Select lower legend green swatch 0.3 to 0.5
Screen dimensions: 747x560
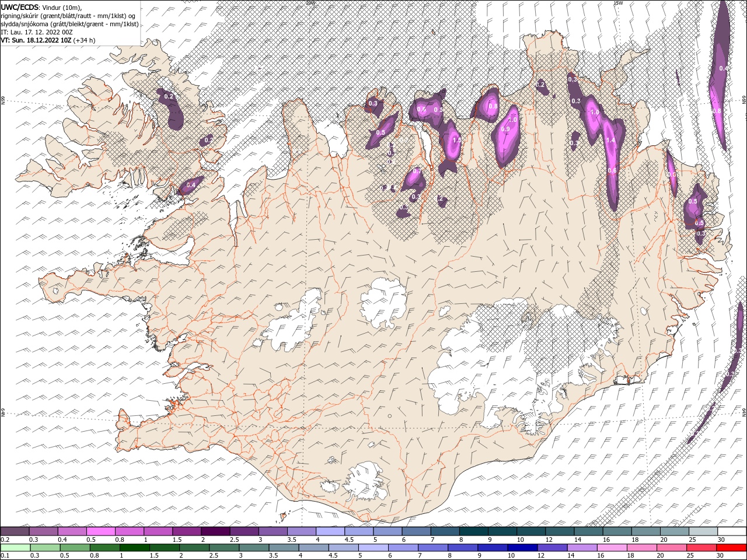click(x=44, y=548)
